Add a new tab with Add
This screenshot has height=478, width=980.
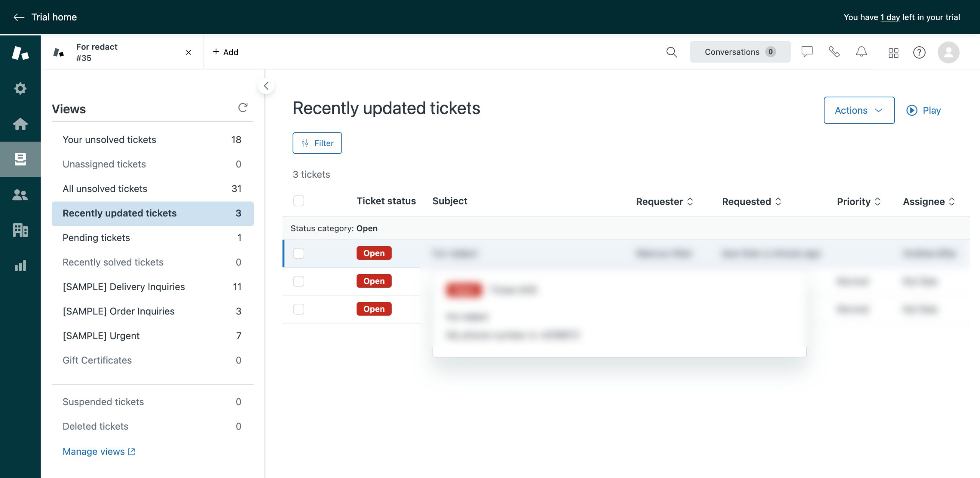[225, 52]
